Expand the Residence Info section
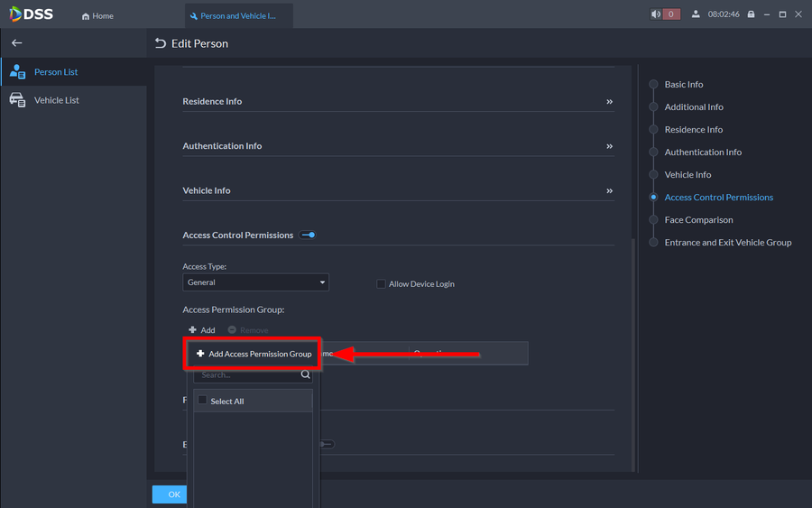The image size is (812, 508). (x=610, y=102)
